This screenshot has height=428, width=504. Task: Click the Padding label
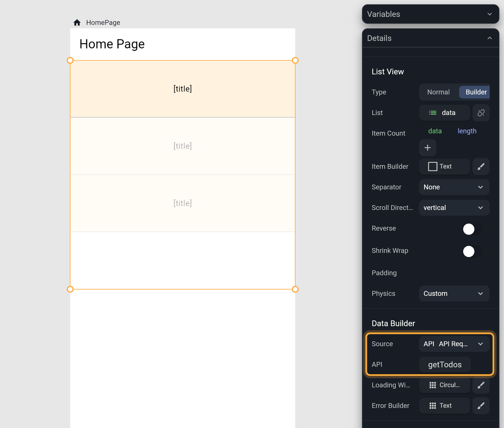tap(384, 273)
